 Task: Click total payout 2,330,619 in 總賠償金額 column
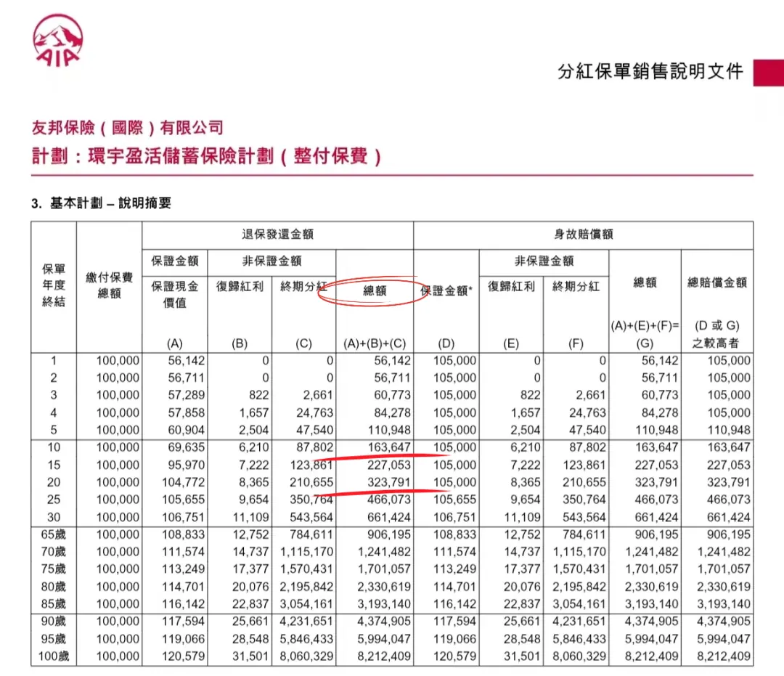(724, 587)
